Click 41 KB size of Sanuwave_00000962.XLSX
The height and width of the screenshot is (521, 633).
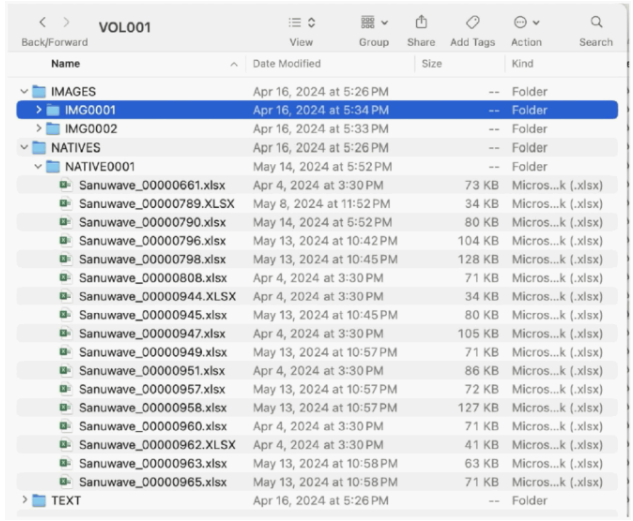coord(482,445)
